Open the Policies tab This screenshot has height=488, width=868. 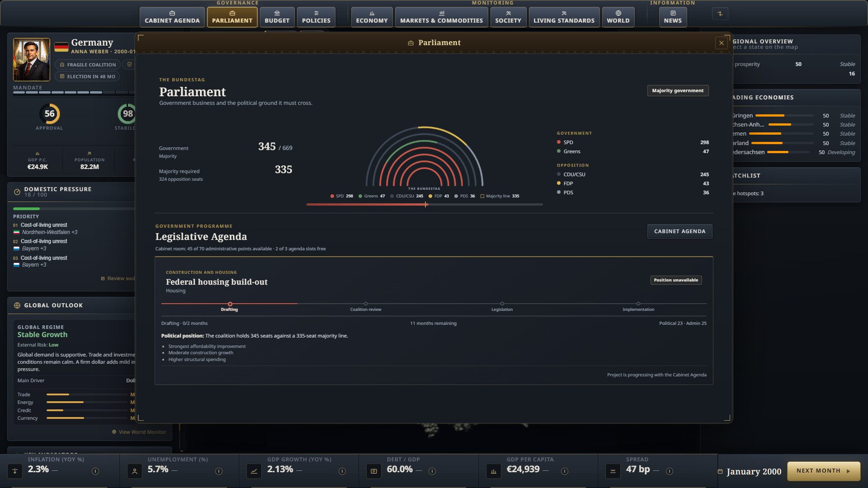tap(316, 17)
